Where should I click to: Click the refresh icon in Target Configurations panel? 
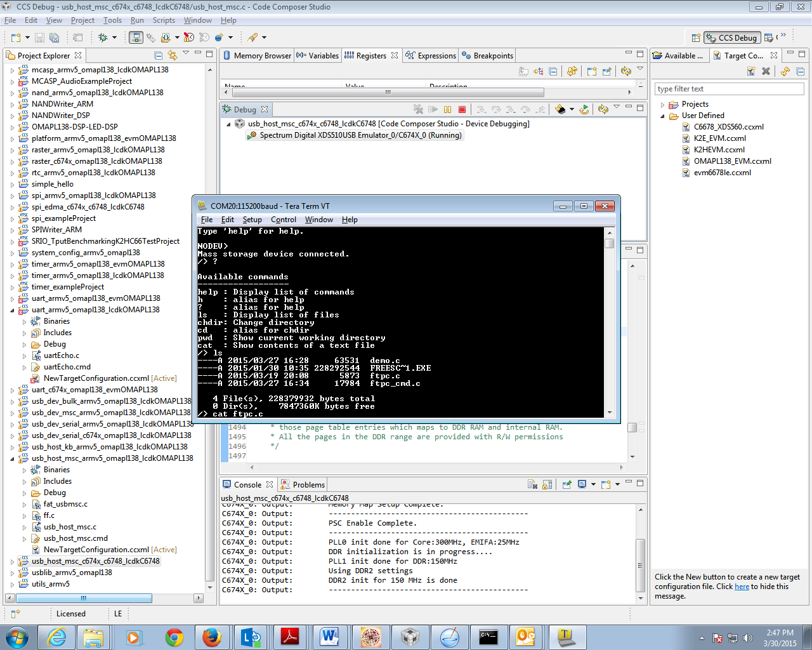click(785, 72)
